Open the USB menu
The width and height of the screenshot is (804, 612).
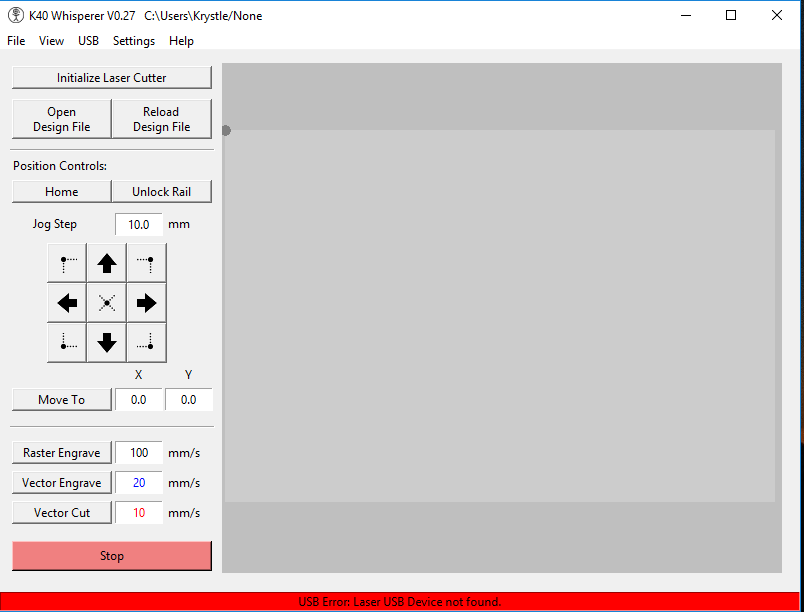pyautogui.click(x=88, y=41)
